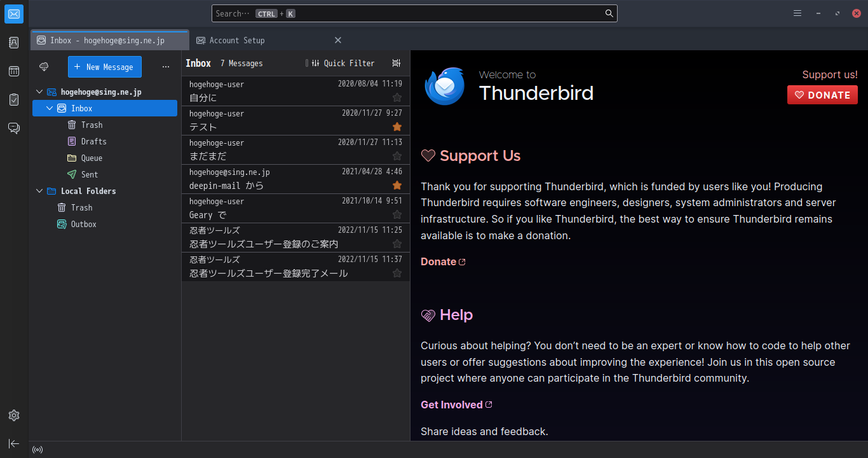Image resolution: width=868 pixels, height=458 pixels.
Task: Select the hogehoge@sing.ne.jp account row
Action: (x=105, y=92)
